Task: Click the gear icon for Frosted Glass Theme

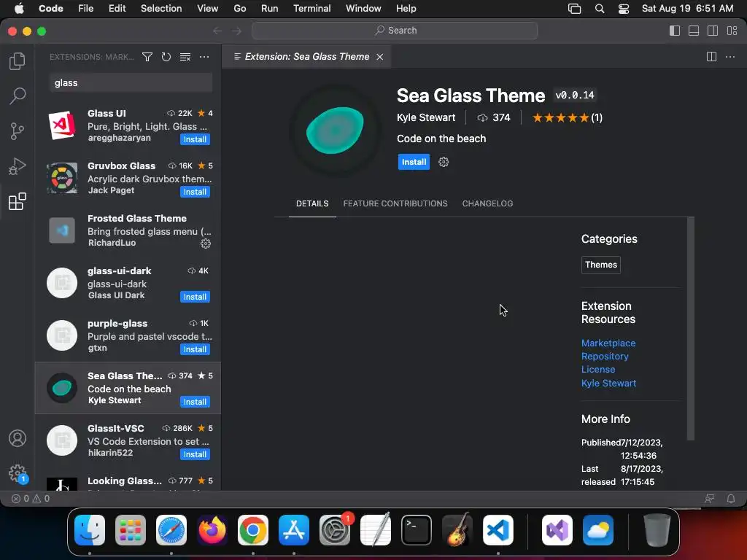Action: (x=205, y=244)
